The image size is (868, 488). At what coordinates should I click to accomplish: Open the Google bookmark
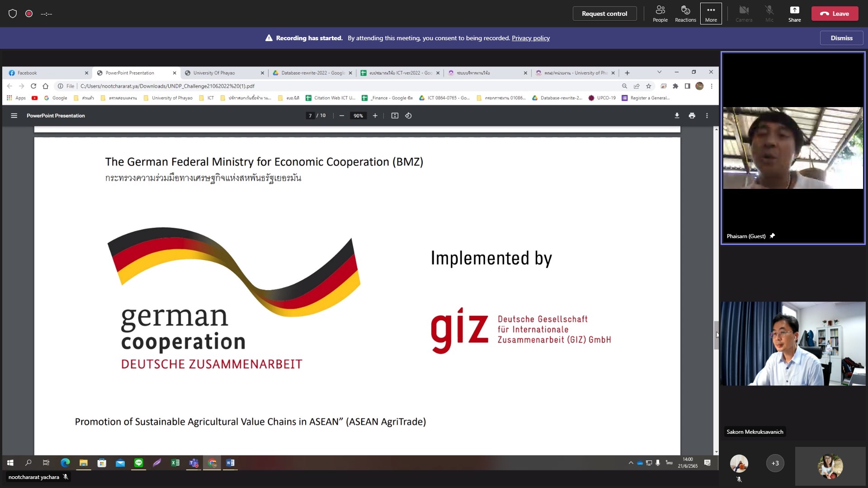coord(56,98)
